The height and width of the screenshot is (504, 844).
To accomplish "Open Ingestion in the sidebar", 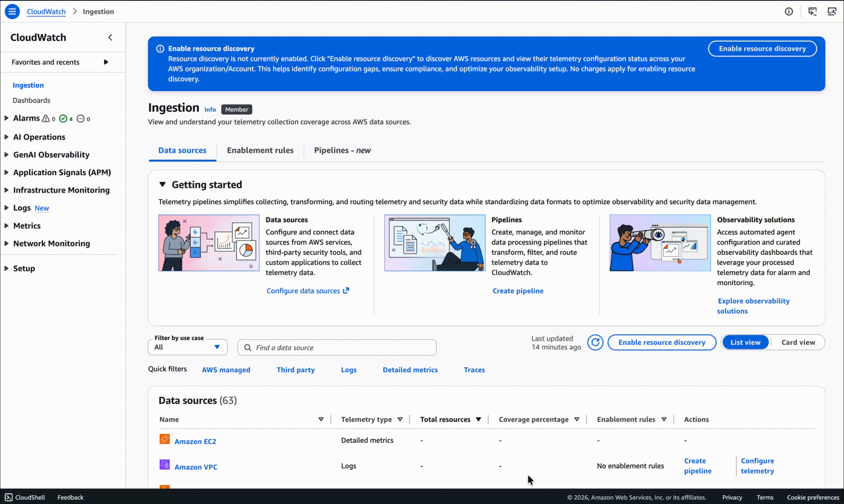I will point(28,85).
